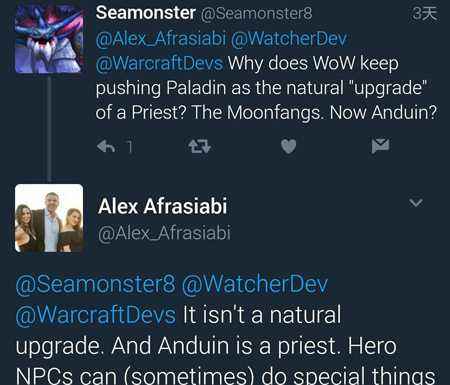The image size is (450, 385).
Task: Open Alex's reply text about Anduin
Action: tap(225, 345)
